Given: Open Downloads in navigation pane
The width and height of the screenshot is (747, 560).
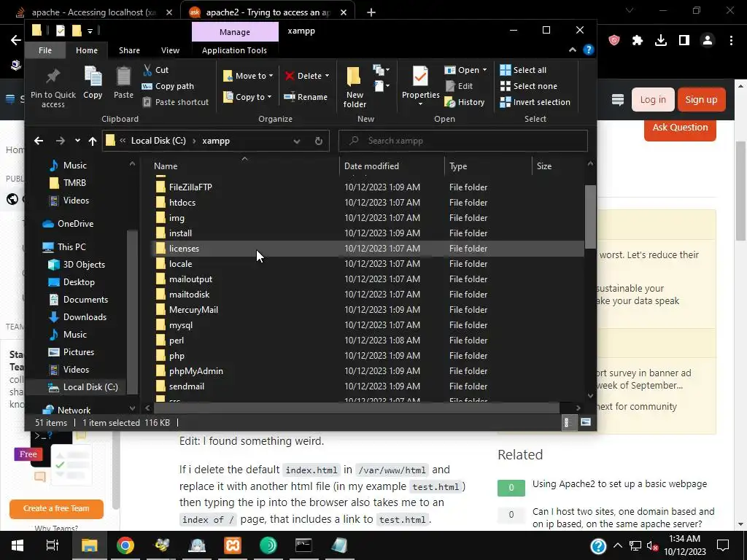Looking at the screenshot, I should coord(85,317).
